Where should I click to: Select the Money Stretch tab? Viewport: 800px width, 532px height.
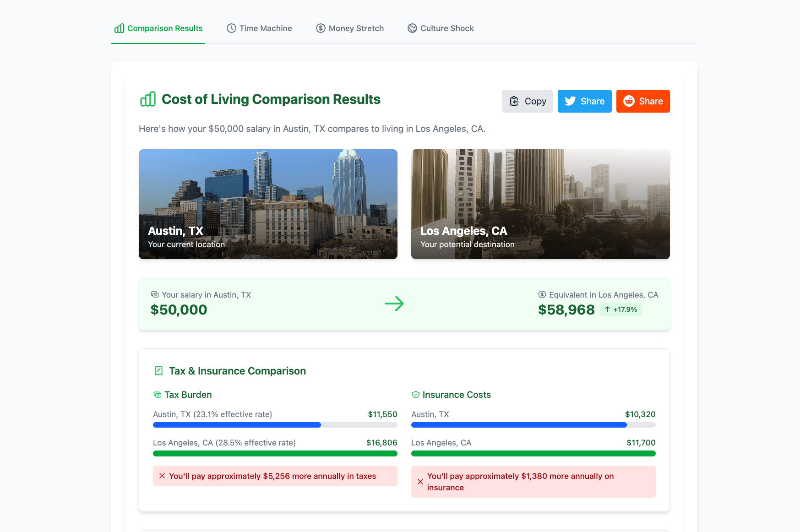[x=349, y=28]
